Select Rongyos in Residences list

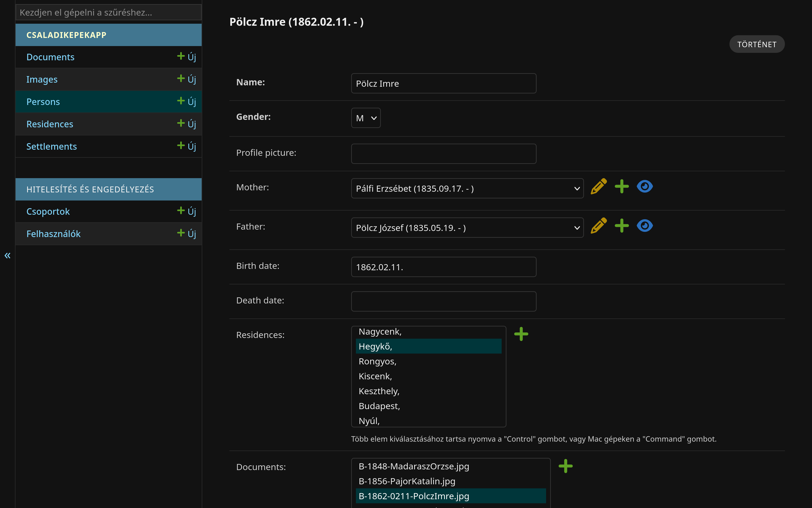click(429, 361)
